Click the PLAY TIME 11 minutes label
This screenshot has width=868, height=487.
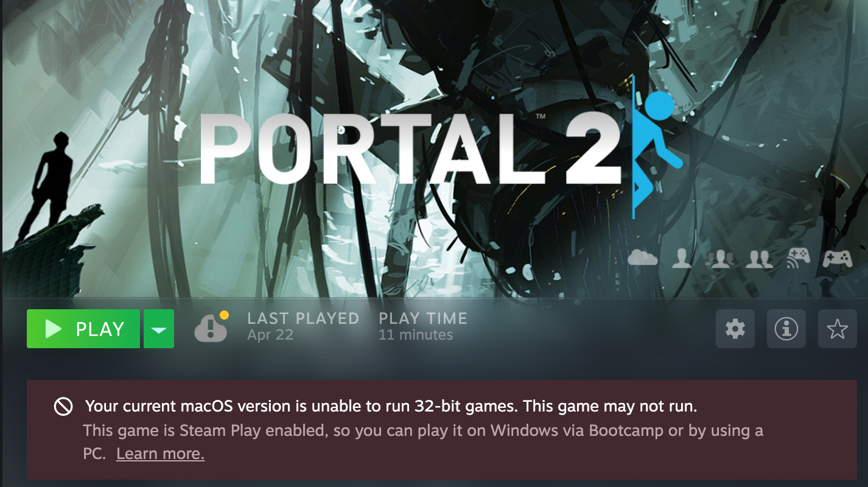point(423,326)
